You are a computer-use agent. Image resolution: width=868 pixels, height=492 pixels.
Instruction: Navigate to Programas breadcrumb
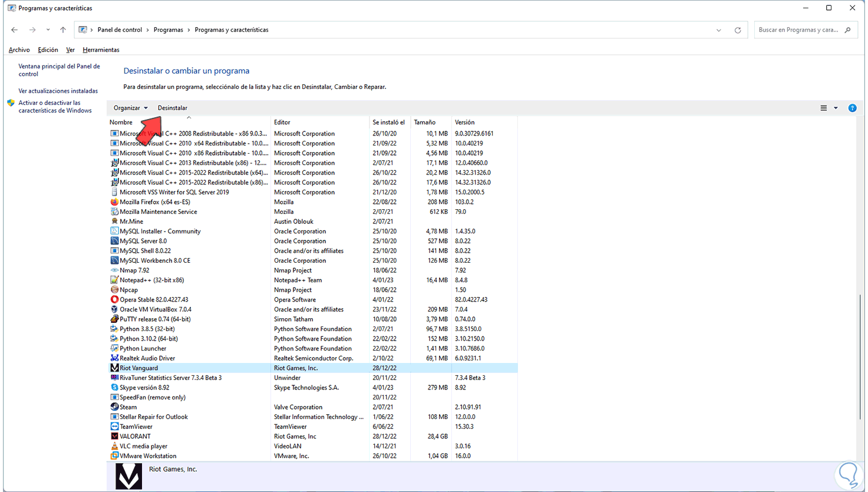(x=169, y=30)
